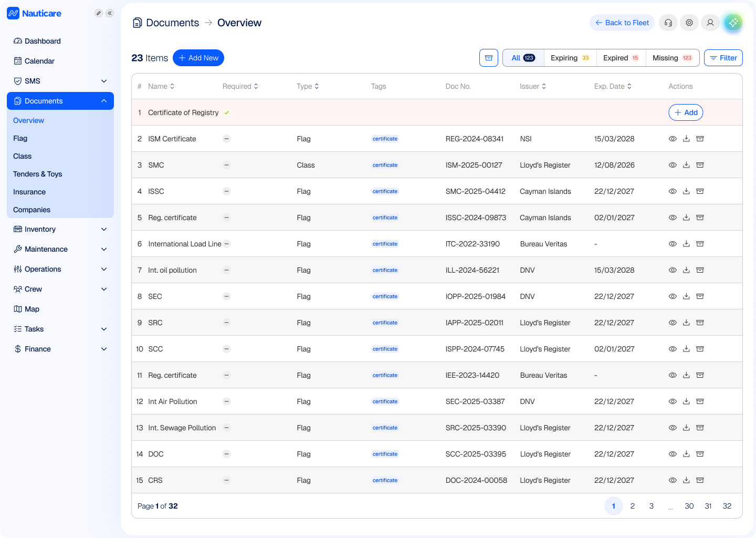View the ISSC document with eye icon
Screen dimensions: 756x538
pyautogui.click(x=673, y=191)
